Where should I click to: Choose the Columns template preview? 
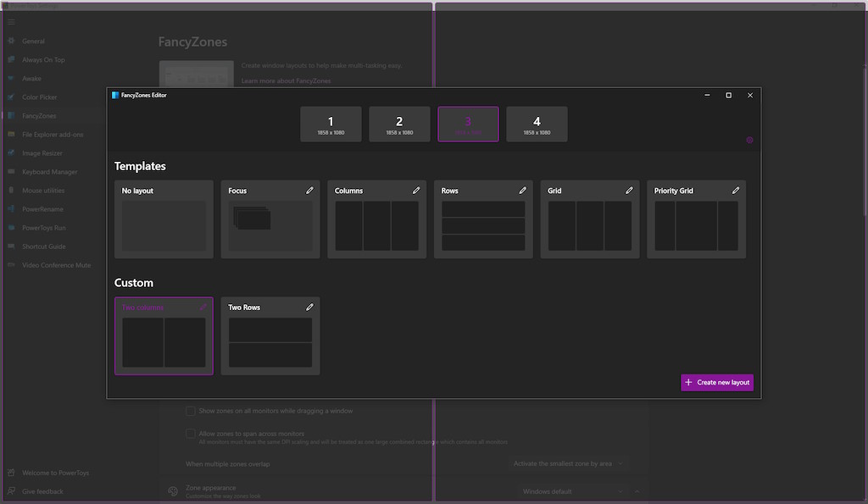(x=376, y=225)
